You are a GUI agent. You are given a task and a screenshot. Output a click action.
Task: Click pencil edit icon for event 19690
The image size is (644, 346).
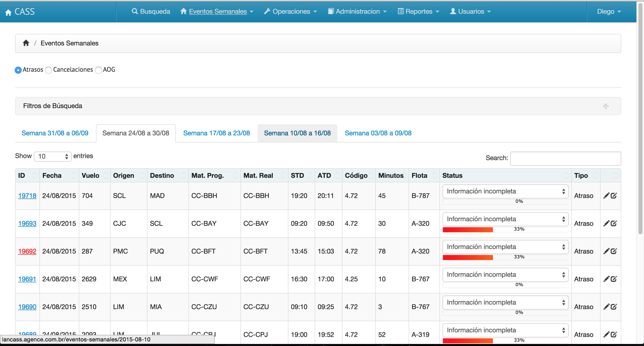tap(606, 307)
